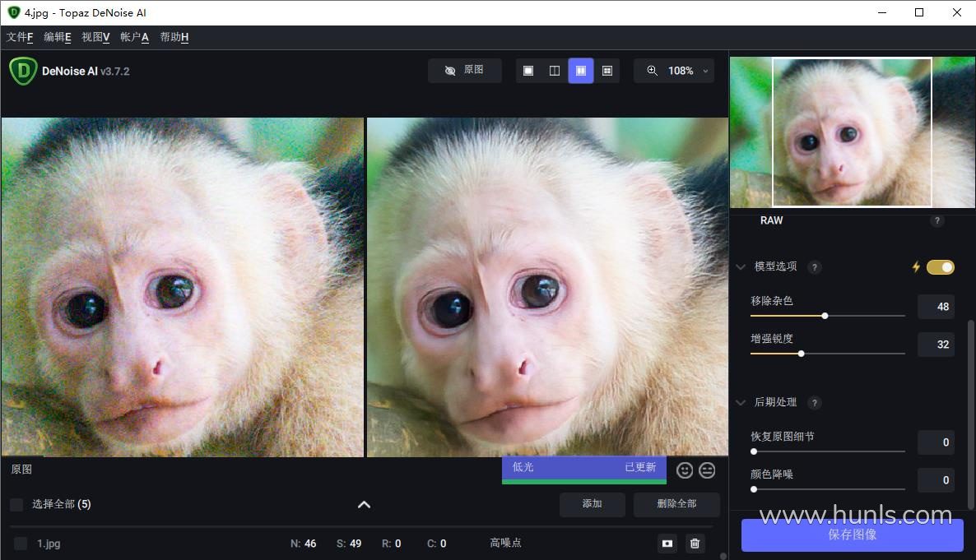The image size is (976, 560).
Task: Click the 移除杂色 slider handle
Action: coord(825,316)
